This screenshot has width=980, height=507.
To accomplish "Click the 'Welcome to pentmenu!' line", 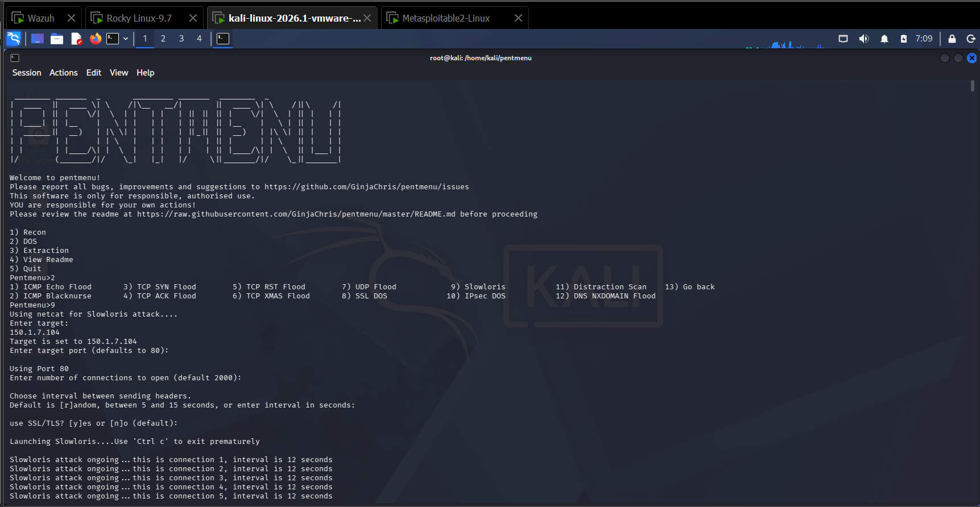I will pos(55,178).
